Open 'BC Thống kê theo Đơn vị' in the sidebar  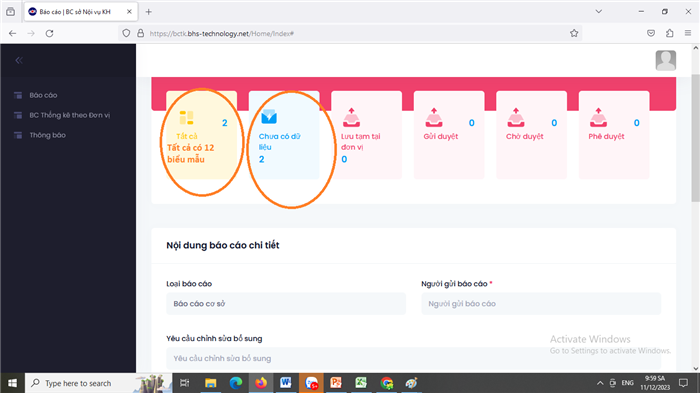62,115
